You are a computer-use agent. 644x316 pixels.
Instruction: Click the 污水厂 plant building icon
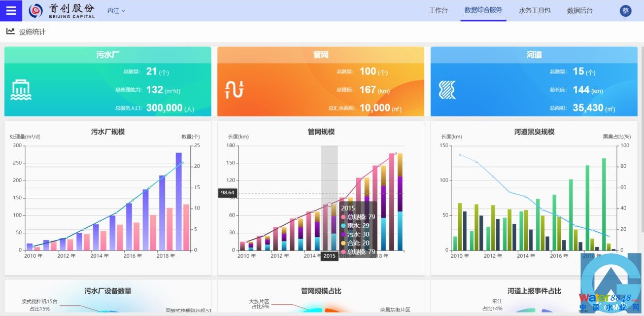click(x=21, y=90)
